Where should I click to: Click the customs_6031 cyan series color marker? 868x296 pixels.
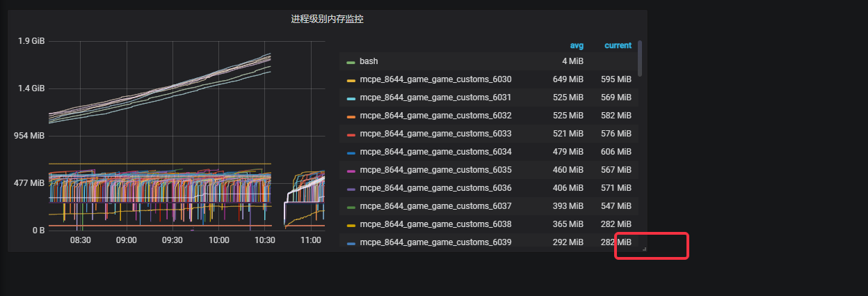point(351,98)
